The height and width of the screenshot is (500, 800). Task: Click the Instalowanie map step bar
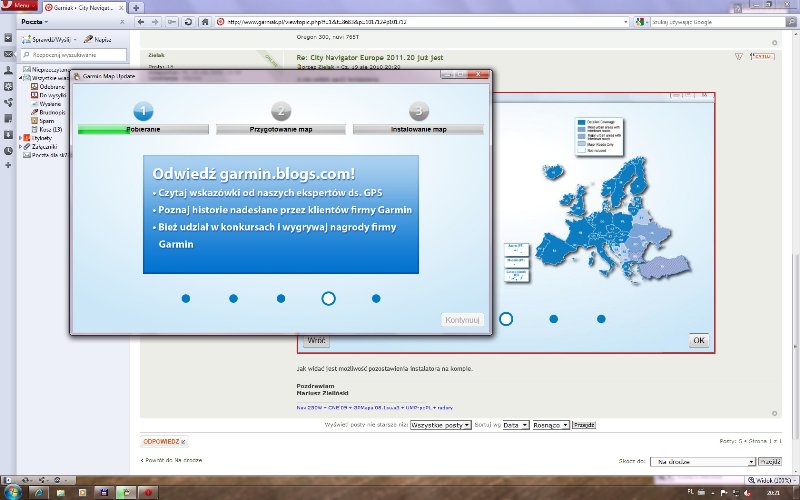(x=418, y=130)
